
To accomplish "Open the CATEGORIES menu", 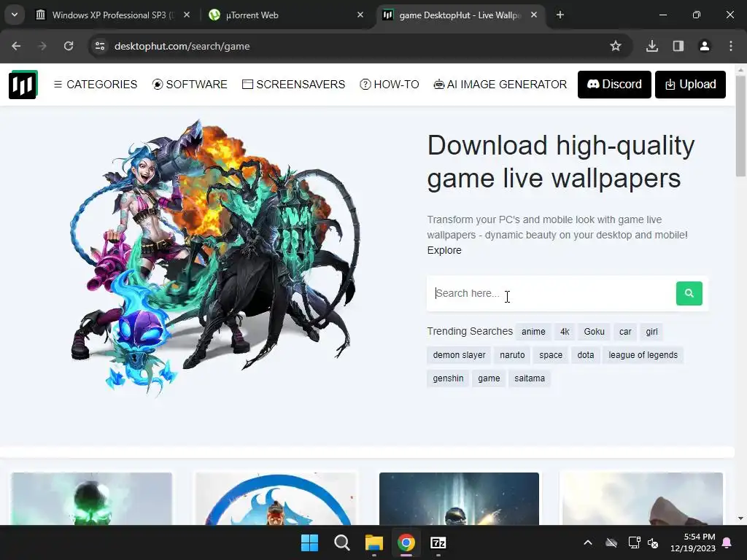I will click(x=96, y=85).
